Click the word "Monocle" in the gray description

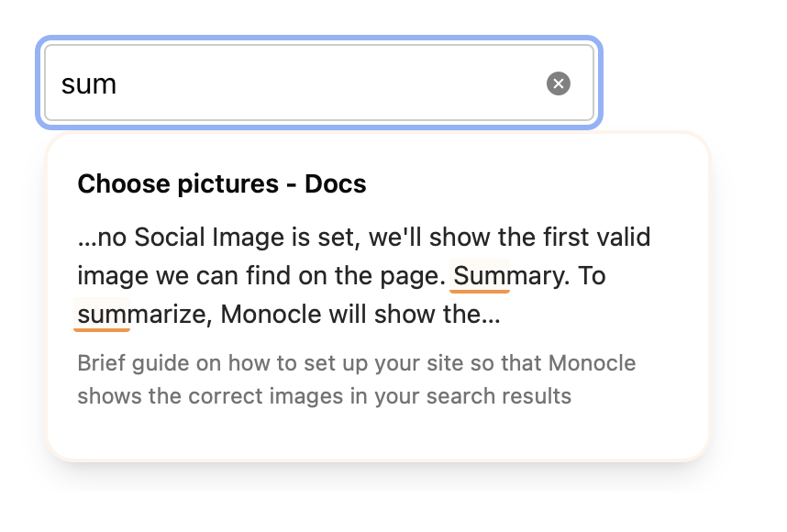593,363
